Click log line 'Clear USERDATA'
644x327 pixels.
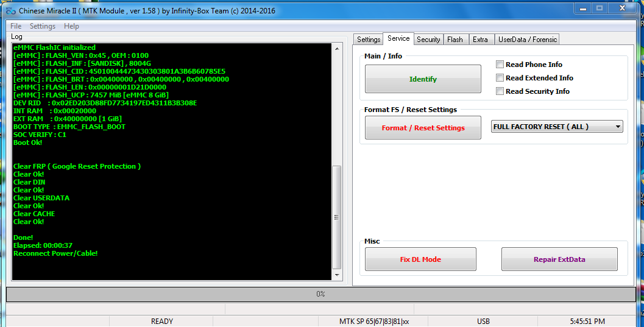pos(41,198)
